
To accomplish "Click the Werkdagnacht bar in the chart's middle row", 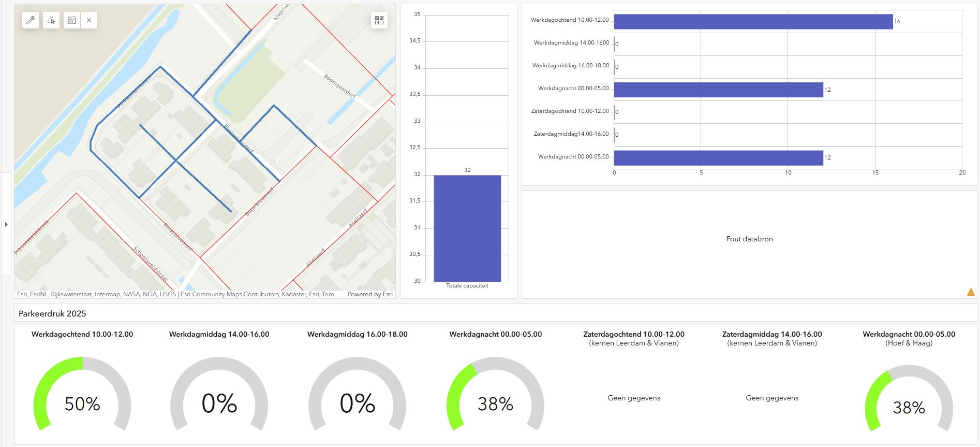I will pyautogui.click(x=718, y=90).
